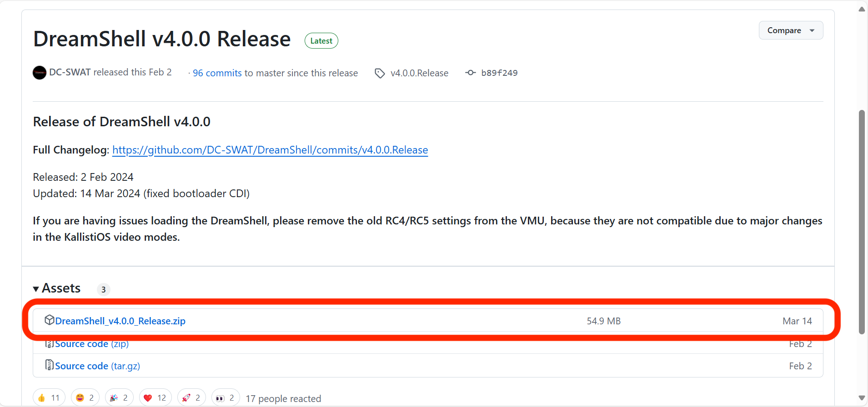
Task: Open the DC-SWAT author profile link
Action: tap(70, 72)
